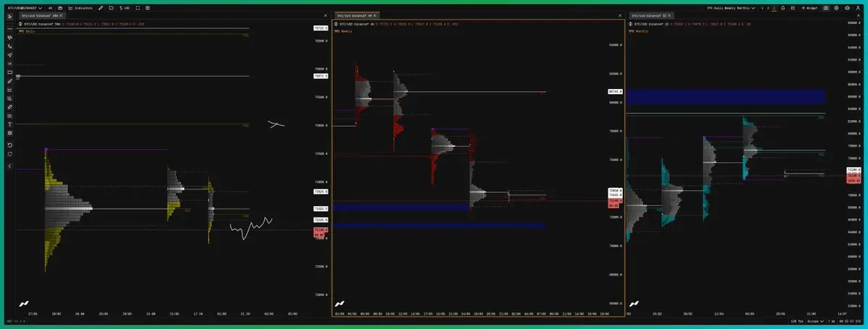Click the TPO Daily indicator label in 30m chart

tap(27, 31)
